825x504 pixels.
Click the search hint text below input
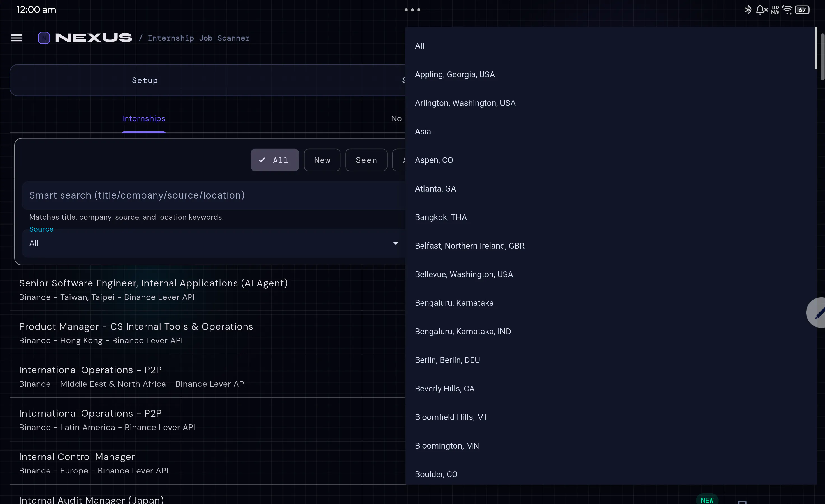coord(126,217)
